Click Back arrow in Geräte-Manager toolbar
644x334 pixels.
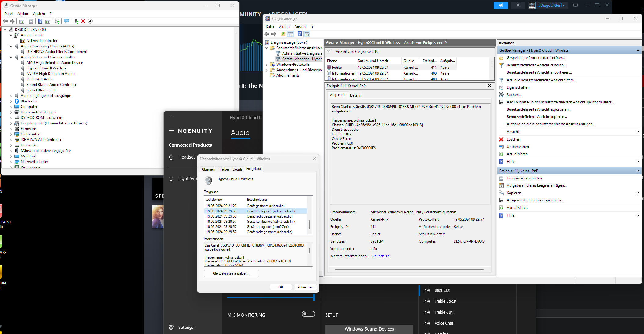pyautogui.click(x=5, y=21)
